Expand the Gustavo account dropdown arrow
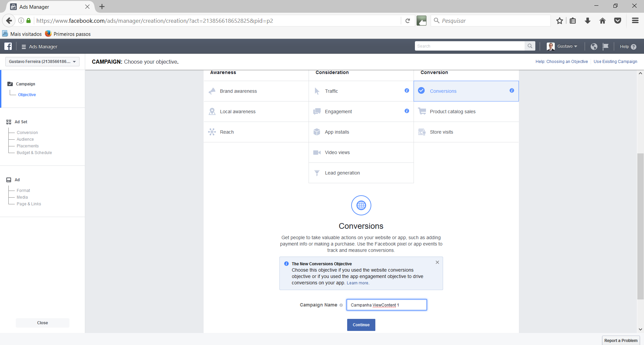 click(576, 47)
